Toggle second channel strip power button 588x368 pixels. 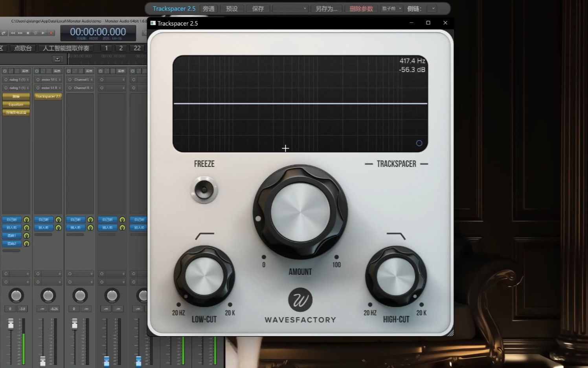37,71
